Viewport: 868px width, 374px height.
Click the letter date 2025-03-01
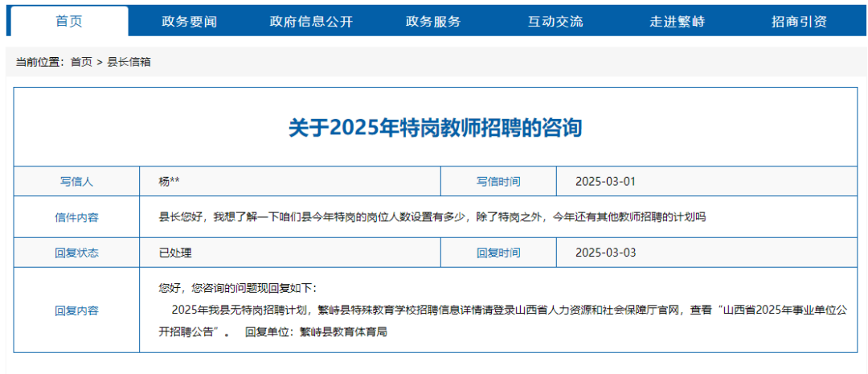pos(605,181)
